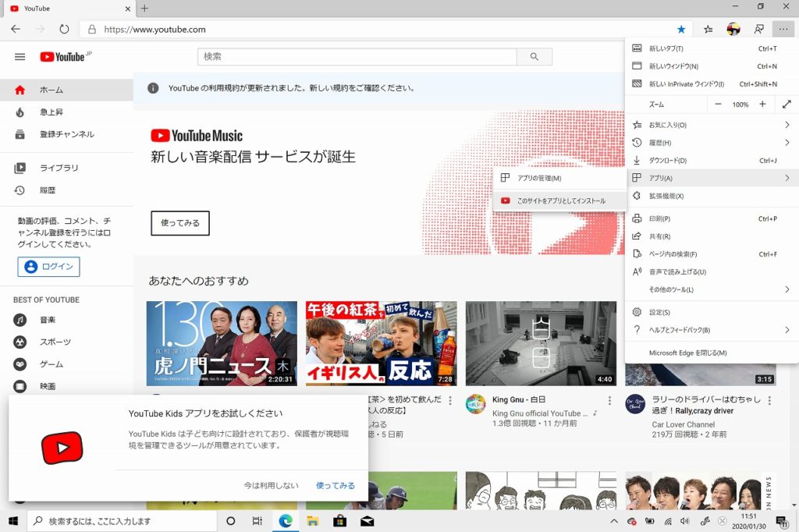Select 新しいタブ menu item

pos(712,48)
